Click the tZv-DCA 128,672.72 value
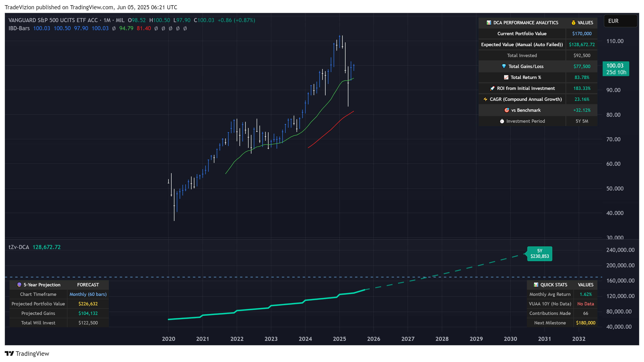This screenshot has width=644, height=362. (47, 247)
